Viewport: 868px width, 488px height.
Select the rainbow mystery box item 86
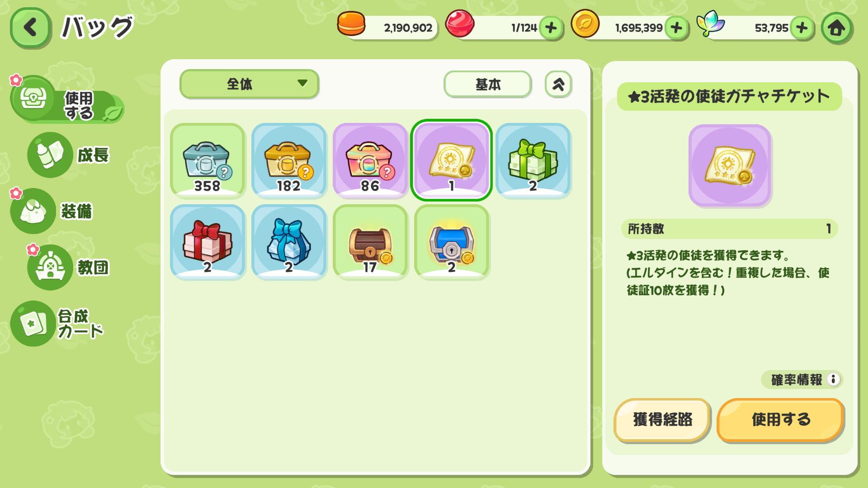click(370, 160)
